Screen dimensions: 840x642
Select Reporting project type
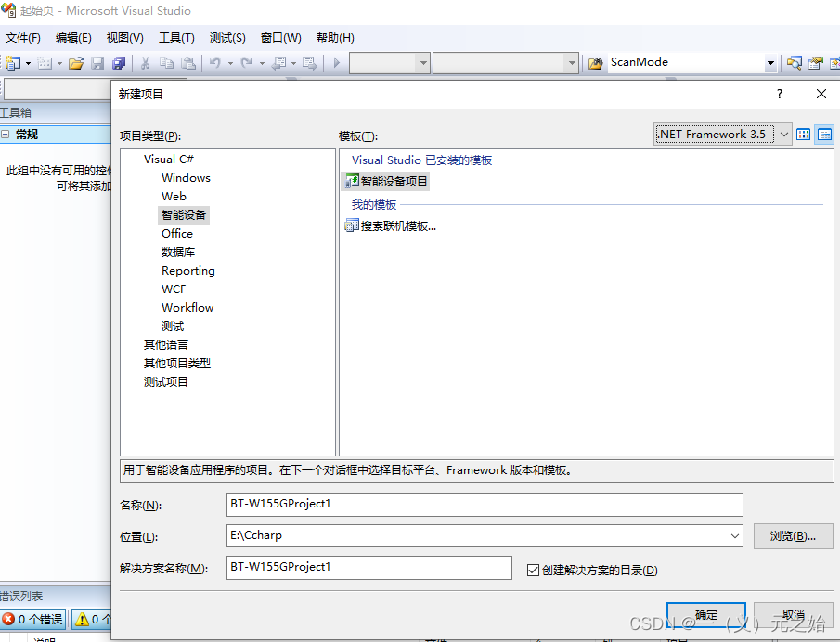pos(188,270)
